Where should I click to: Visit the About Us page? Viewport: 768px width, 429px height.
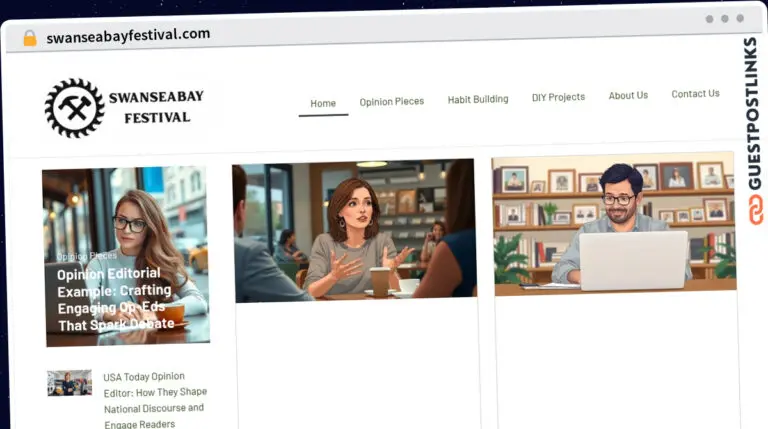628,95
